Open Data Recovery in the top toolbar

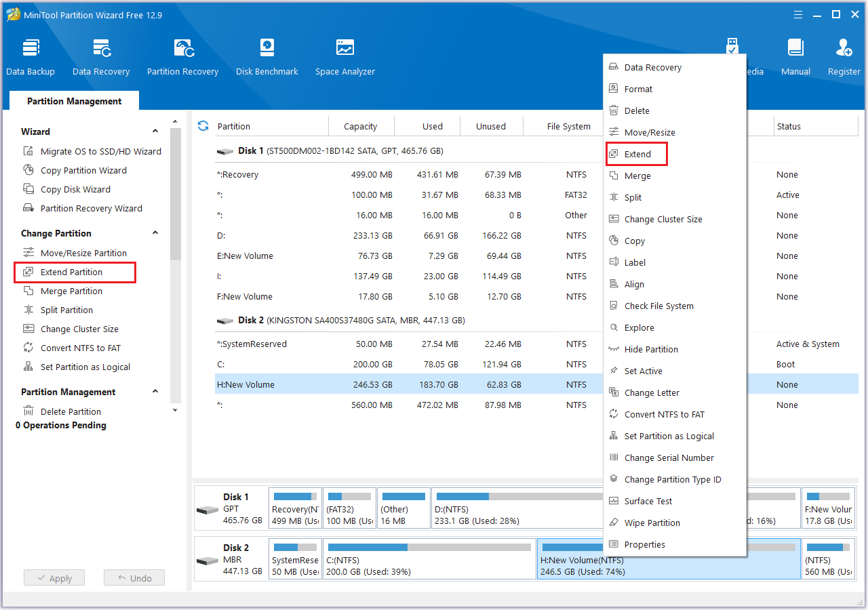pyautogui.click(x=101, y=58)
